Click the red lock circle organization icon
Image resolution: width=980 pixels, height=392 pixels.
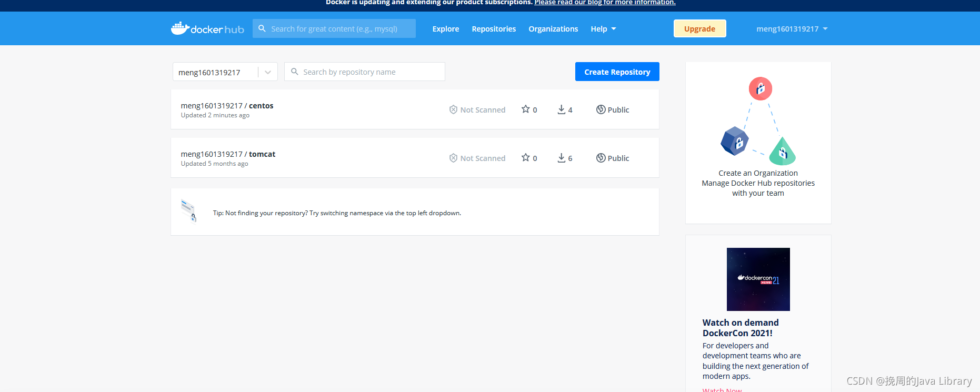[x=761, y=88]
